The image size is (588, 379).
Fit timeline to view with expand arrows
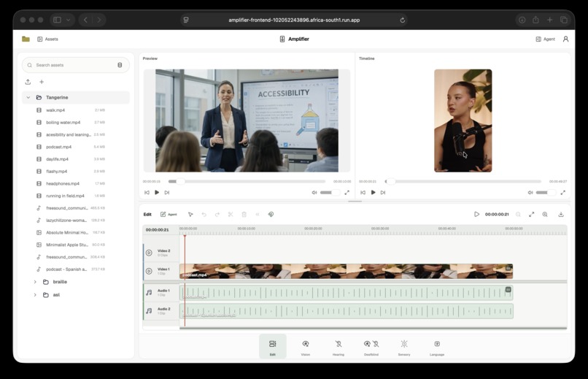(531, 214)
